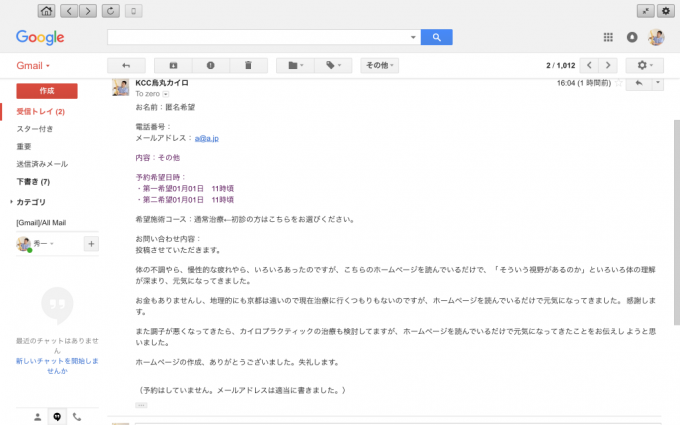Star the message from KCC烏丸カイロ
The image size is (680, 425).
[618, 83]
